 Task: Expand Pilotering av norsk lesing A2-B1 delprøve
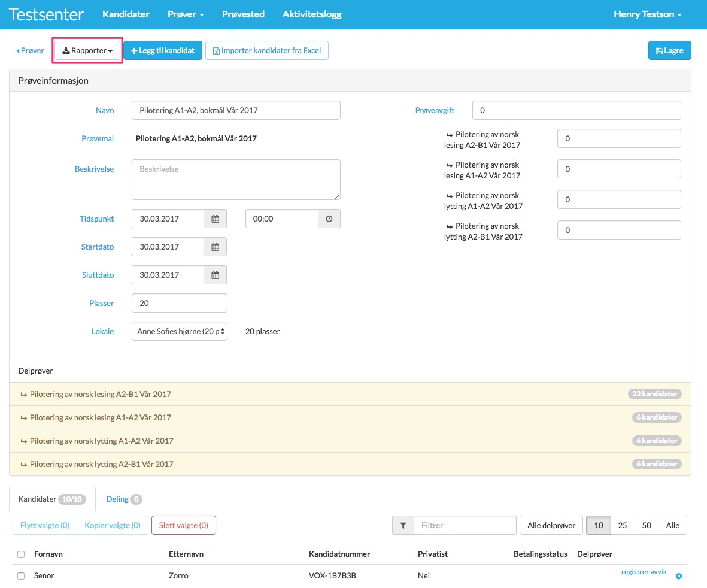[x=350, y=394]
